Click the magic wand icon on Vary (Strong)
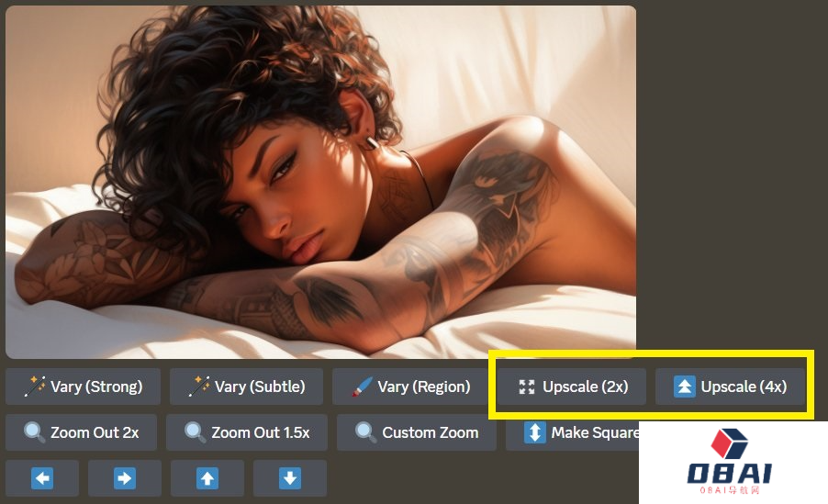 pos(35,386)
